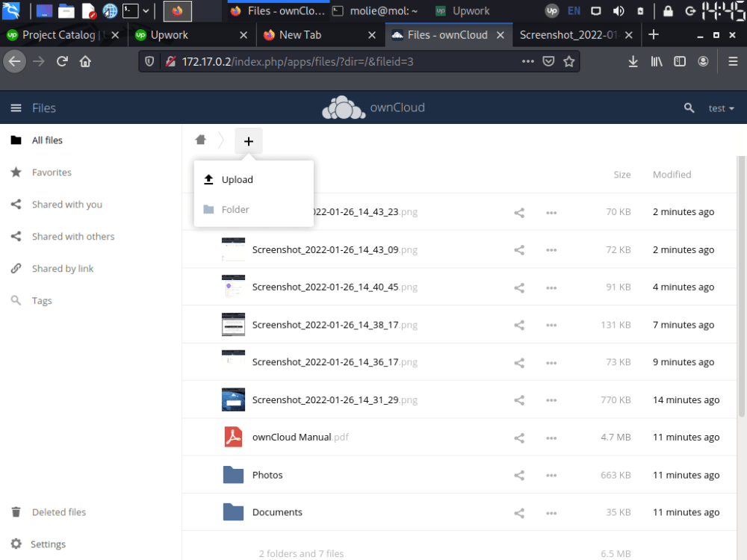Go to the home folder breadcrumb icon
747x560 pixels.
pos(200,140)
